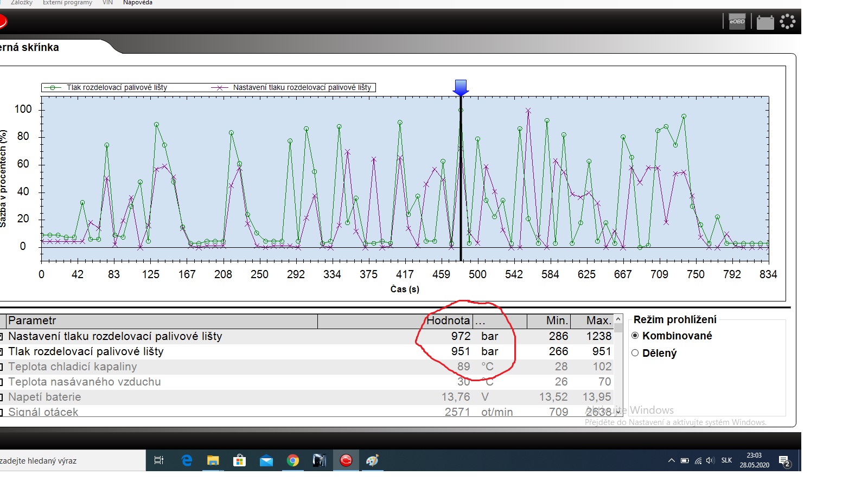Click the eOBD icon in the top bar
The height and width of the screenshot is (488, 868).
point(737,22)
